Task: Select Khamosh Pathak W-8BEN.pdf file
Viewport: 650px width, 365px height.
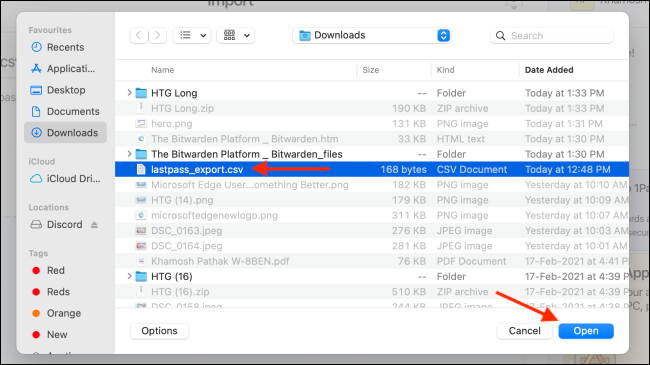Action: (372, 261)
